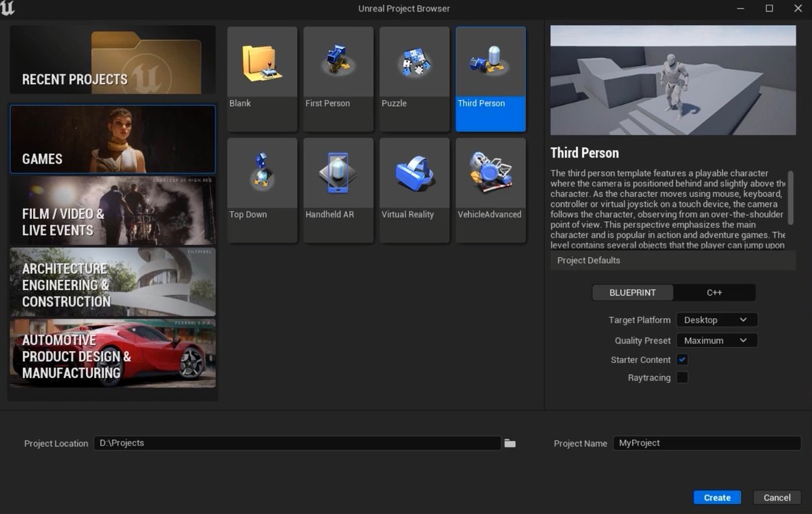
Task: Open Recent Projects category
Action: point(112,60)
